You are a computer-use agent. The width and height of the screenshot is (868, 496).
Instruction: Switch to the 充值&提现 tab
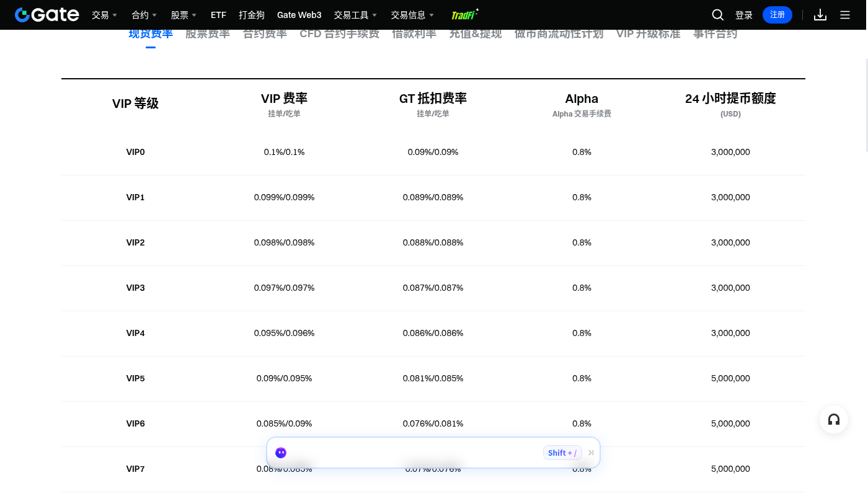(476, 34)
